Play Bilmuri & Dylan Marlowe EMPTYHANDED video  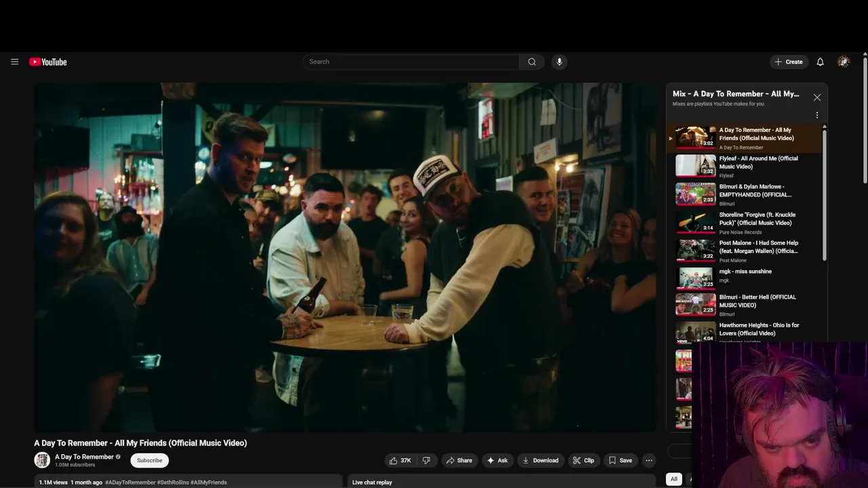[744, 195]
